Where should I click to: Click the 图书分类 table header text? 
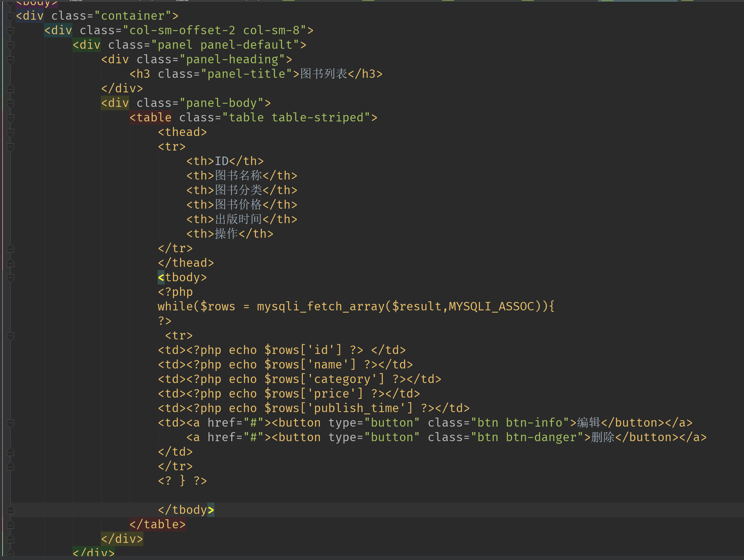point(238,190)
